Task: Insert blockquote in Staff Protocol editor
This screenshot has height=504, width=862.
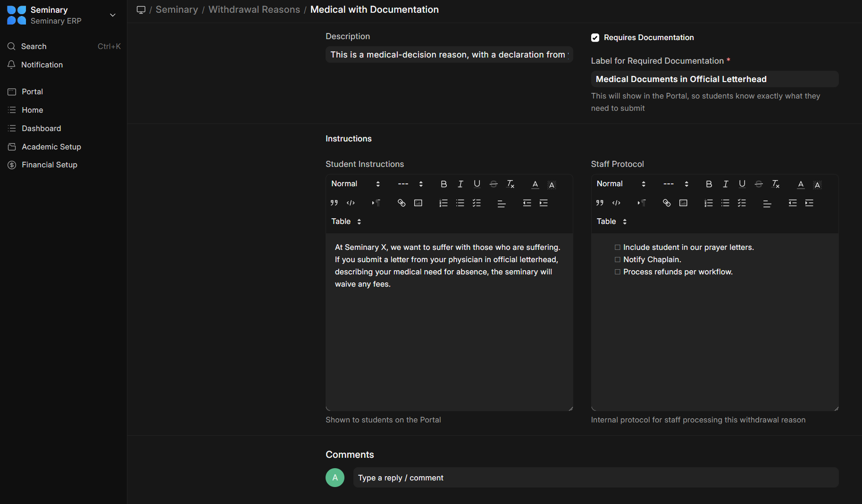Action: [600, 203]
